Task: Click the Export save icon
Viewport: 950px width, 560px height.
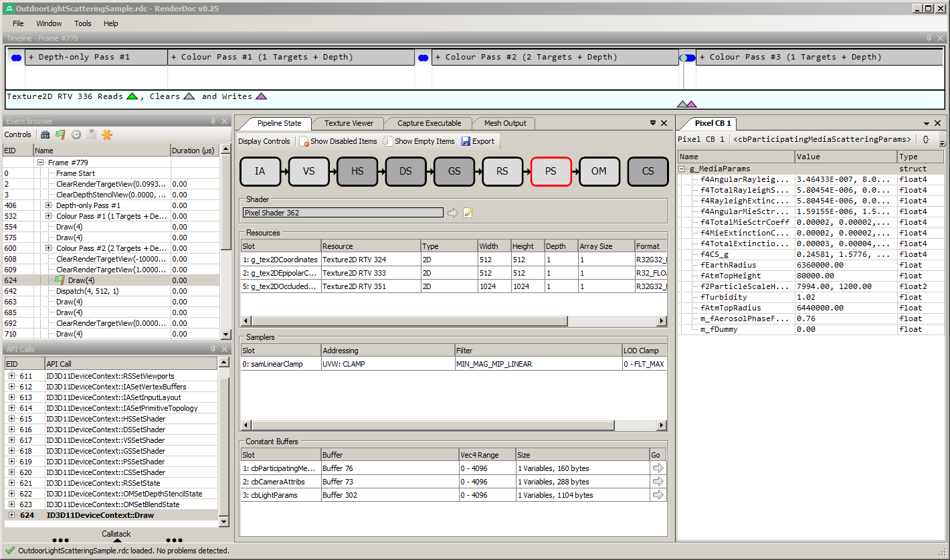Action: pos(466,141)
